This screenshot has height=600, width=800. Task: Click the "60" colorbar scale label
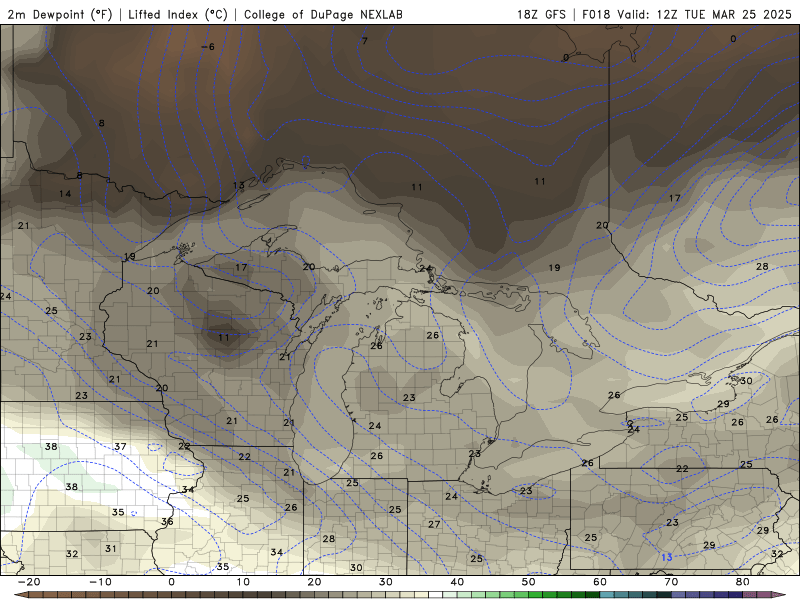click(600, 582)
